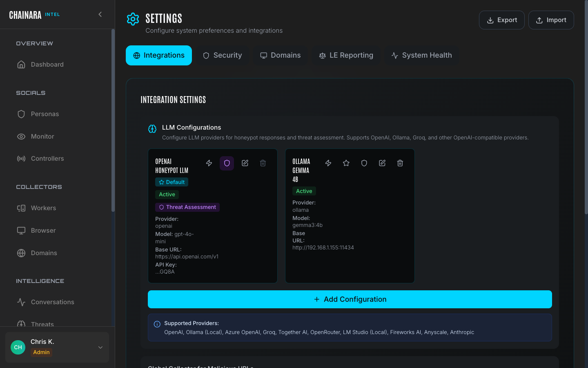
Task: Click Add Configuration button
Action: 350,299
